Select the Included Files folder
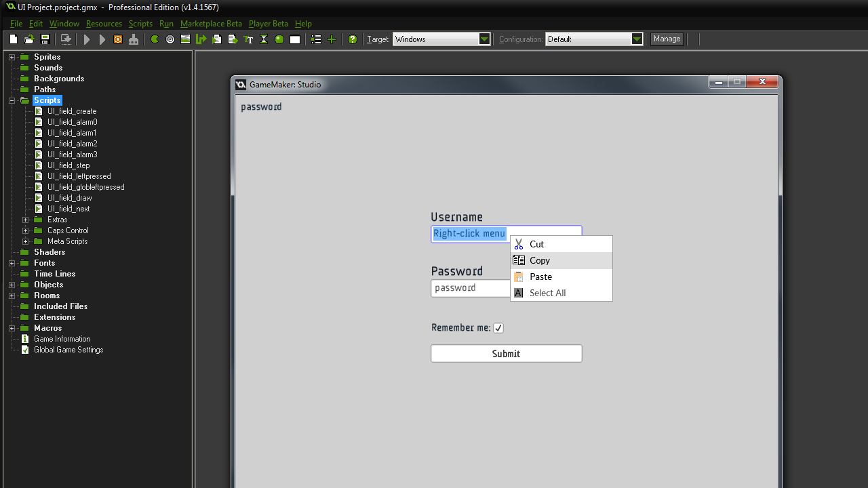 tap(61, 306)
